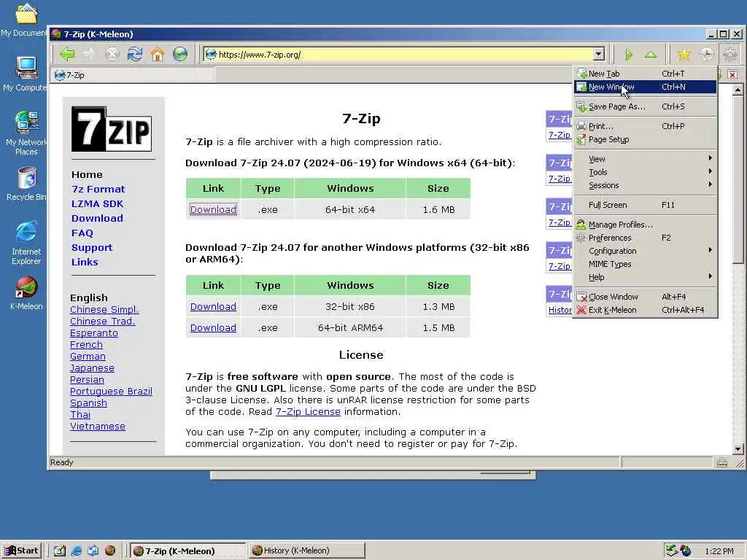
Task: Click the 1:22 PM system clock
Action: point(719,551)
